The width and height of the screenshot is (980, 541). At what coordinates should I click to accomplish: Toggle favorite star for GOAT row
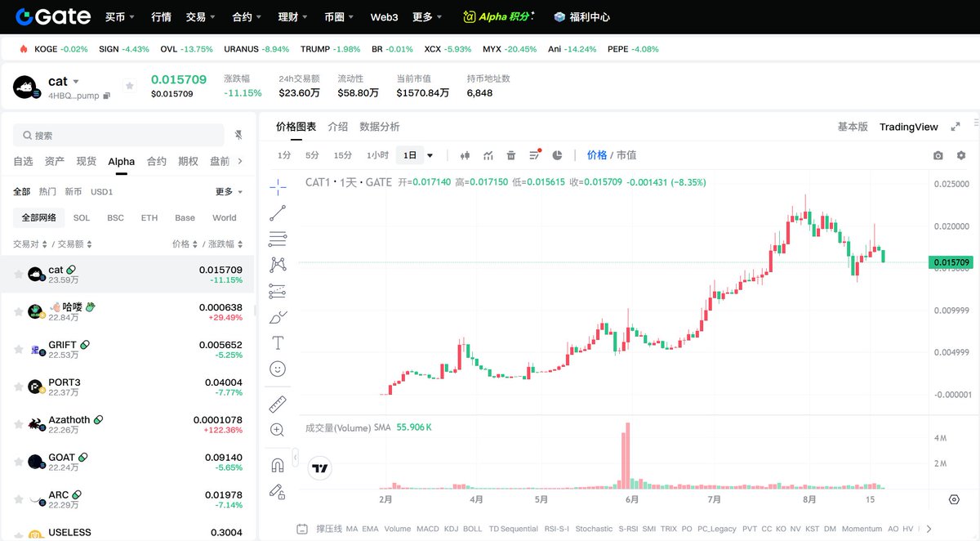pos(18,463)
